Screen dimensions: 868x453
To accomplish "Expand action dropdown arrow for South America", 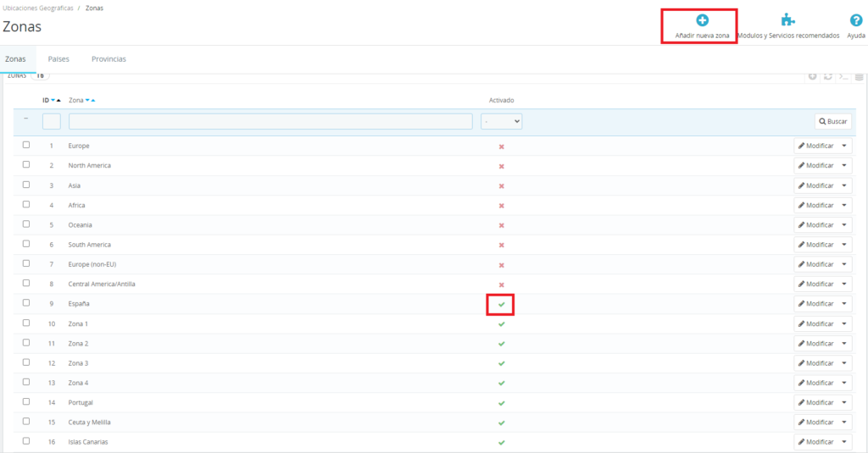I will (x=844, y=245).
